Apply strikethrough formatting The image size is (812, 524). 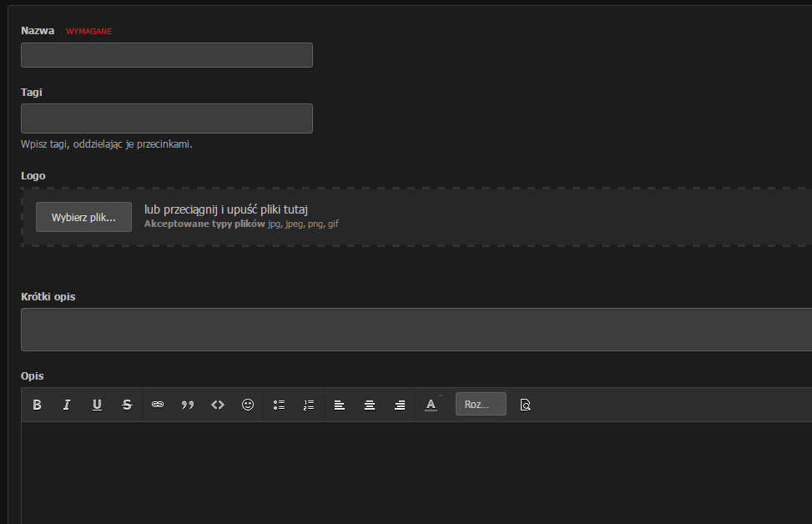(x=127, y=405)
